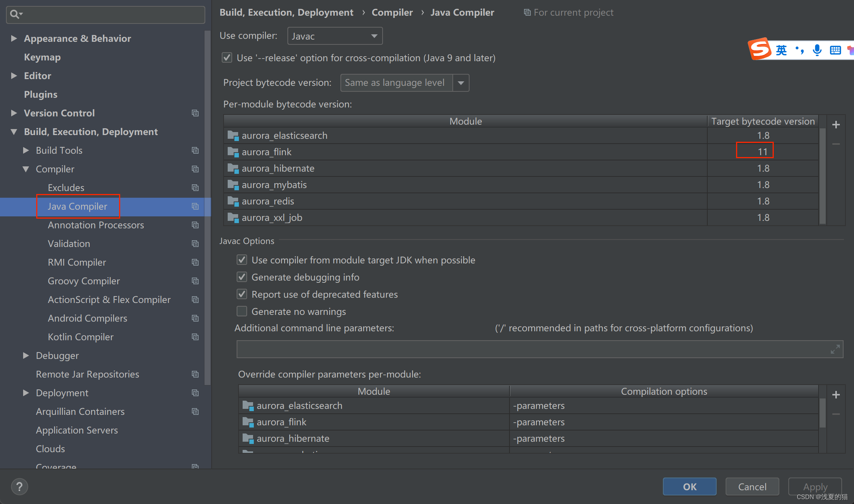Click expand icon in additional parameters field
The width and height of the screenshot is (854, 504).
pos(835,349)
